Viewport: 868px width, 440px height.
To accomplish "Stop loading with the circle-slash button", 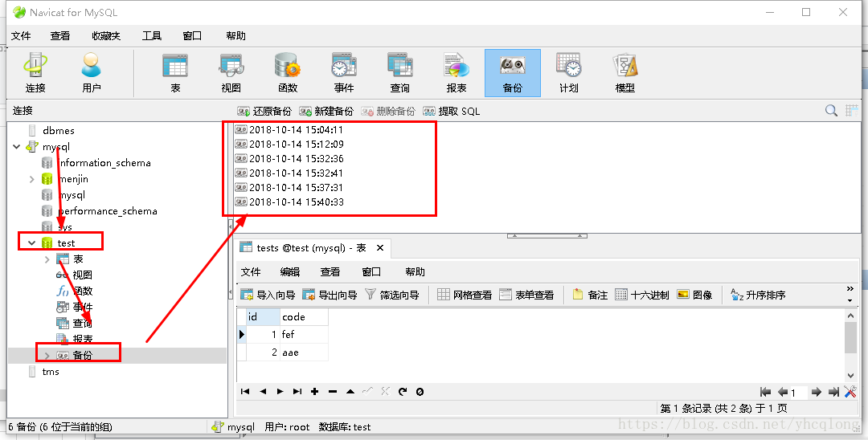I will click(420, 391).
